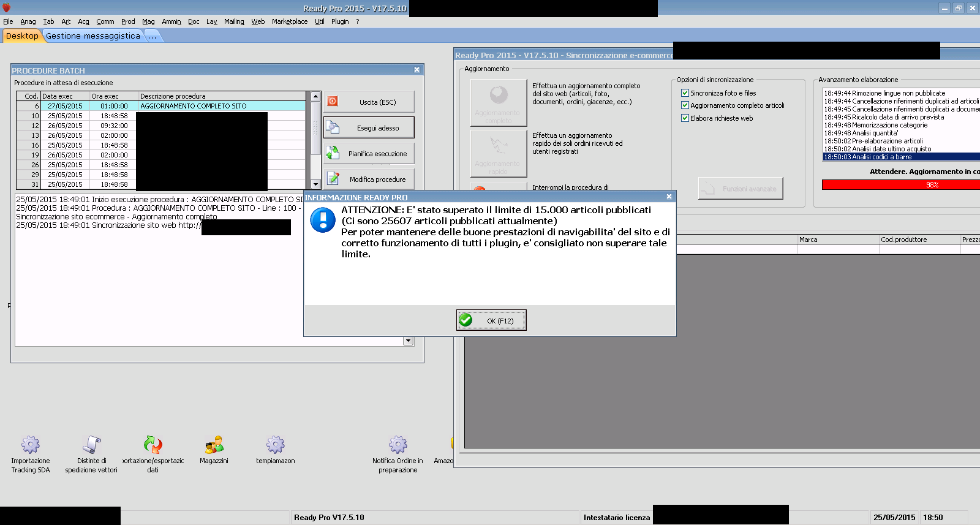Viewport: 980px width, 525px height.
Task: Select log entry 'Analisi quantita'
Action: point(901,133)
